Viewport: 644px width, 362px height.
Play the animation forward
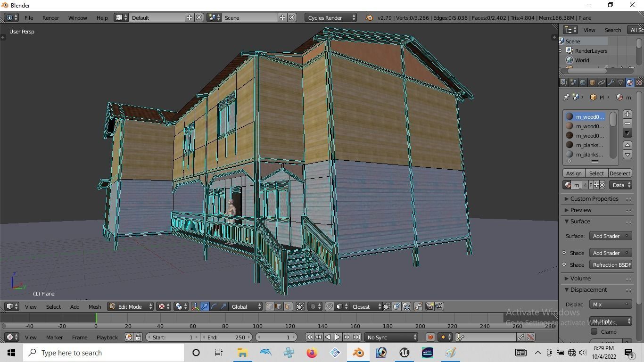(338, 337)
